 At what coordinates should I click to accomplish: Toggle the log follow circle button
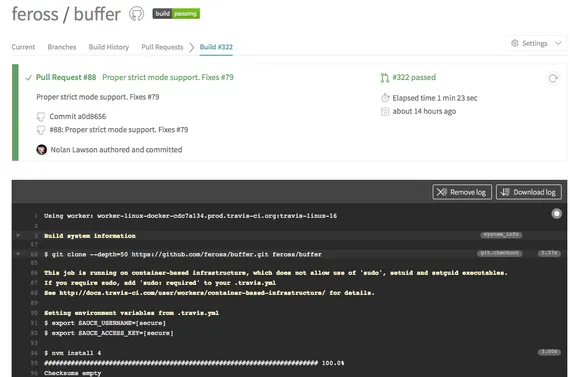(556, 213)
